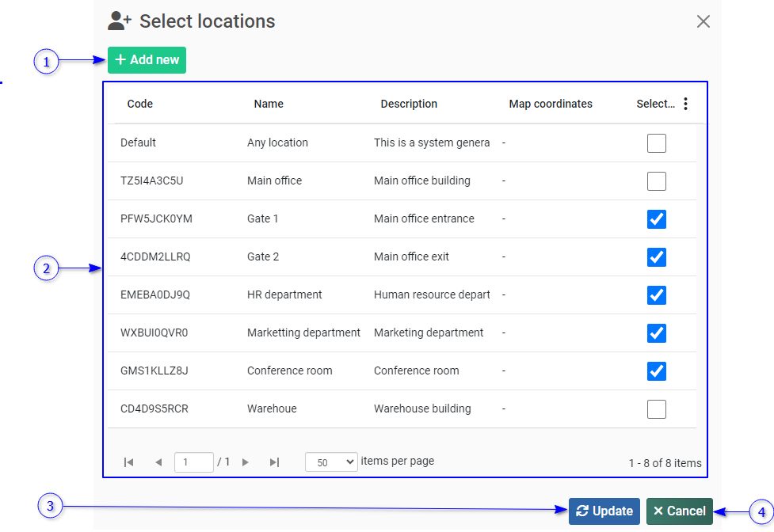Select the Main office checkbox
This screenshot has width=774, height=532.
click(x=656, y=181)
